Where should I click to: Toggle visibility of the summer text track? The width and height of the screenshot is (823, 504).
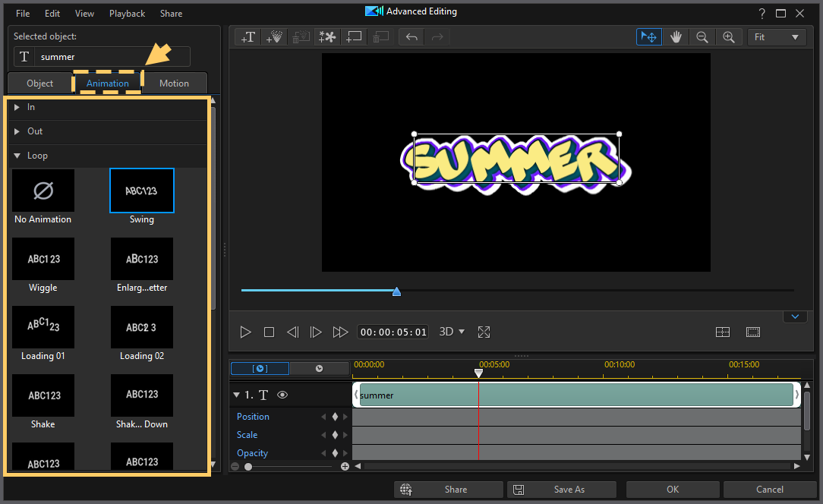tap(282, 395)
